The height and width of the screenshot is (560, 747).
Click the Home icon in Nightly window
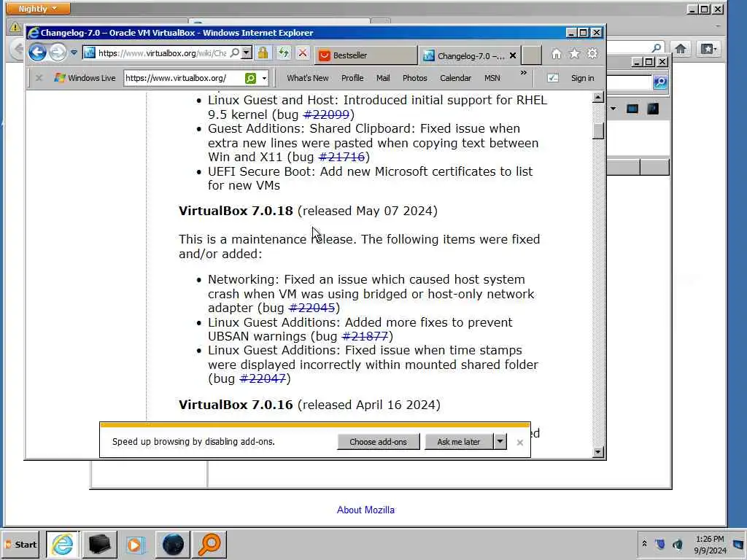coord(681,49)
